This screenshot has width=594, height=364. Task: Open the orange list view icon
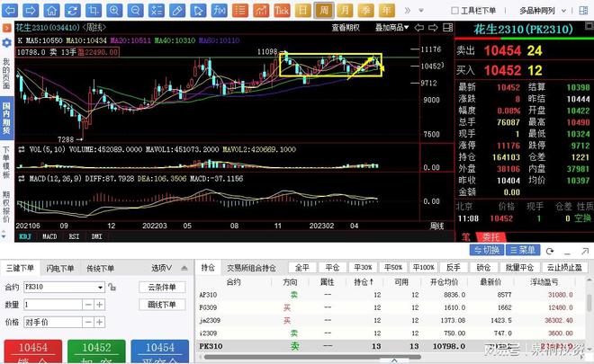coord(239,10)
